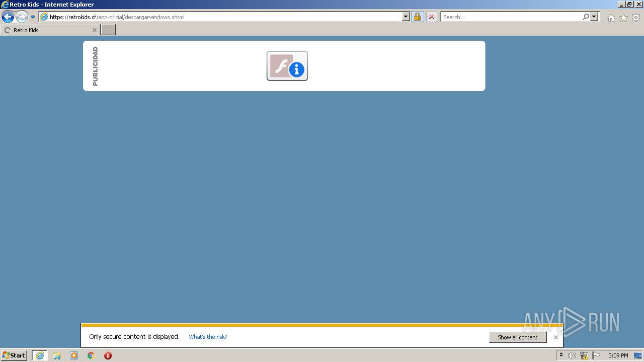Restore down the Internet Explorer window
644x362 pixels.
(629, 4)
